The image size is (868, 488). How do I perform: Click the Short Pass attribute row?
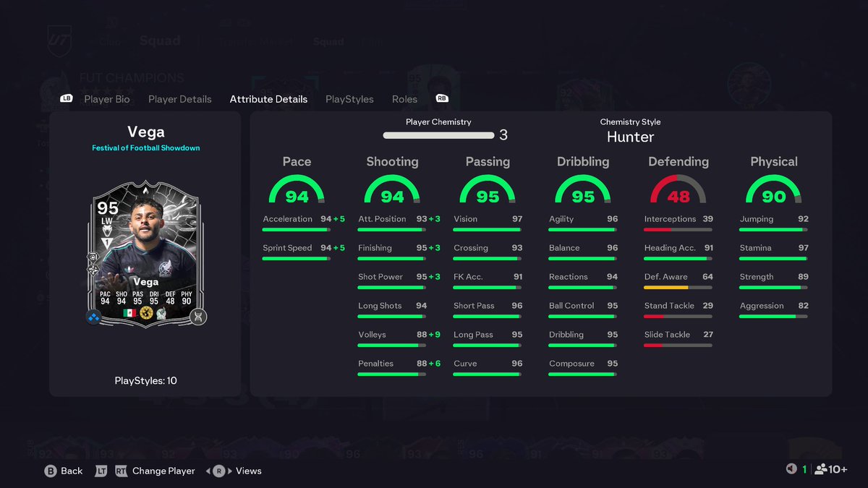[488, 309]
